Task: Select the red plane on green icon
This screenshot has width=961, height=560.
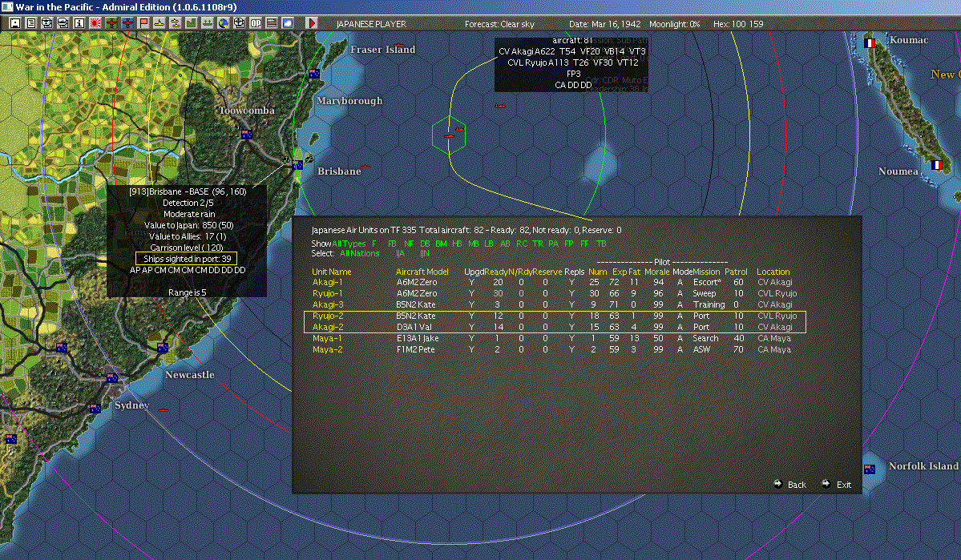Action: point(111,23)
